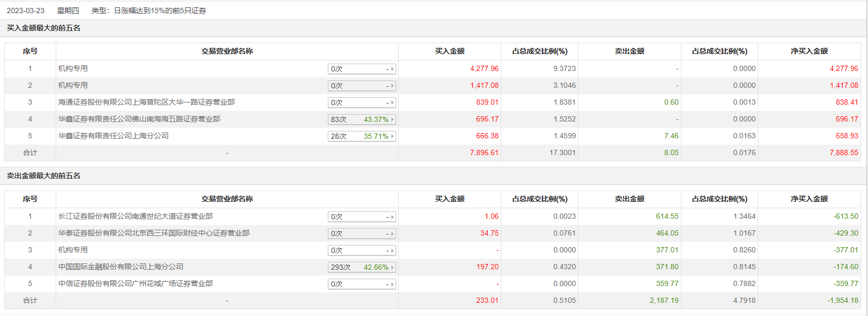Expand the 83次 43.37% dropdown
Screen dimensions: 868x316
point(361,119)
